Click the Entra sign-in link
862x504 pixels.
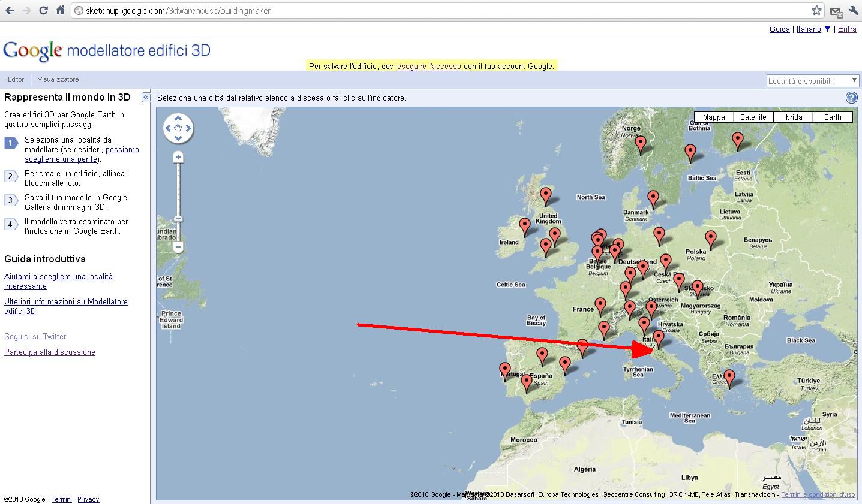[x=847, y=29]
